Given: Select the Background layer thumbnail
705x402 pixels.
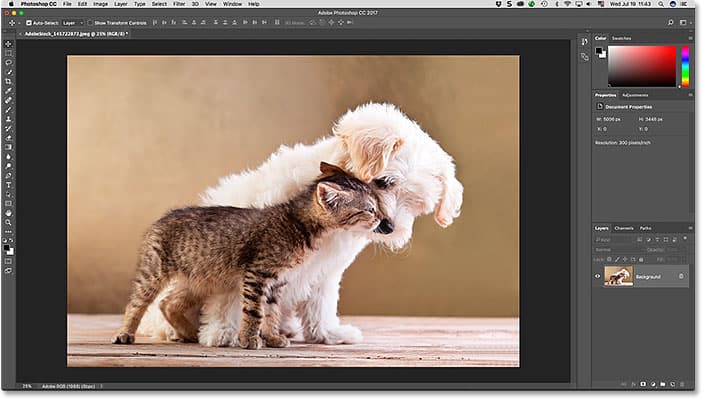Looking at the screenshot, I should (618, 276).
